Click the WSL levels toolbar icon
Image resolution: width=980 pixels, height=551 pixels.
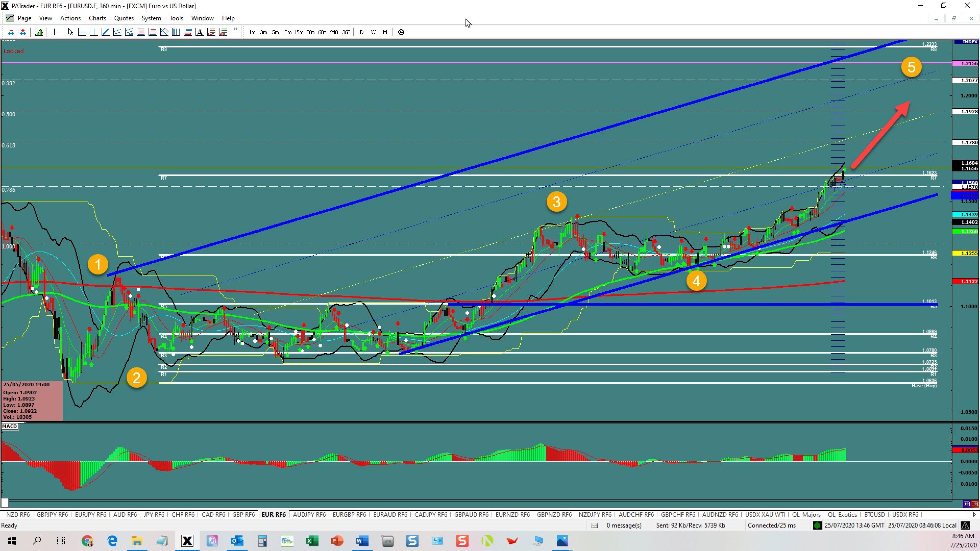pyautogui.click(x=223, y=32)
